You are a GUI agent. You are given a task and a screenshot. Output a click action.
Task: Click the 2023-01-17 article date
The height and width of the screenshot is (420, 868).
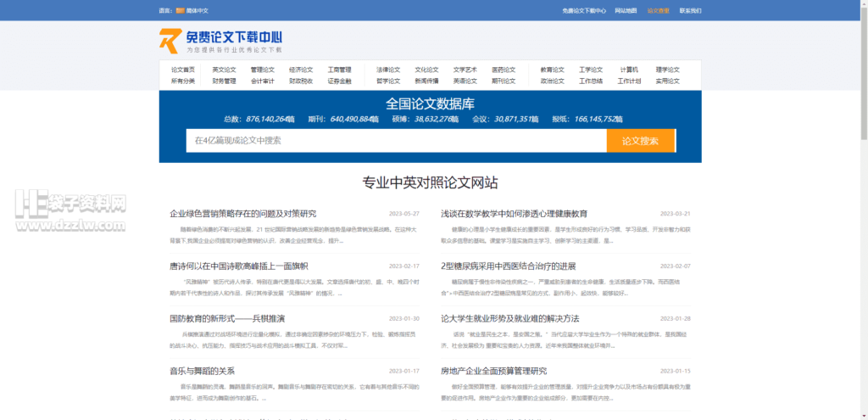tap(404, 371)
